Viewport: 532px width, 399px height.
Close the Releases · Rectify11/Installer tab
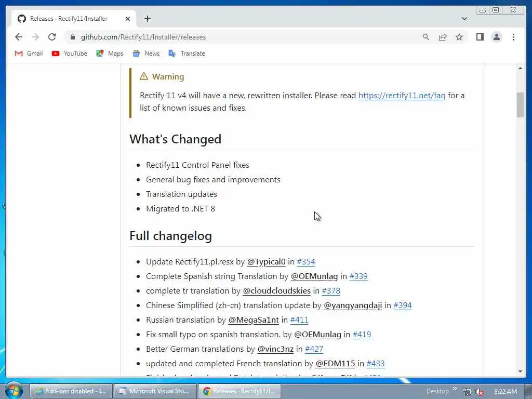point(128,19)
